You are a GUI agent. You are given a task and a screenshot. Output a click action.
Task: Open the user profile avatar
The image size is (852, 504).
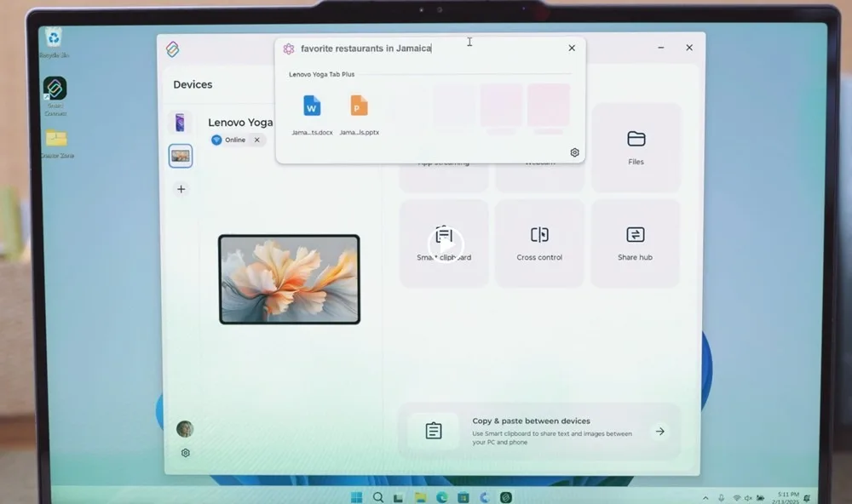click(185, 429)
